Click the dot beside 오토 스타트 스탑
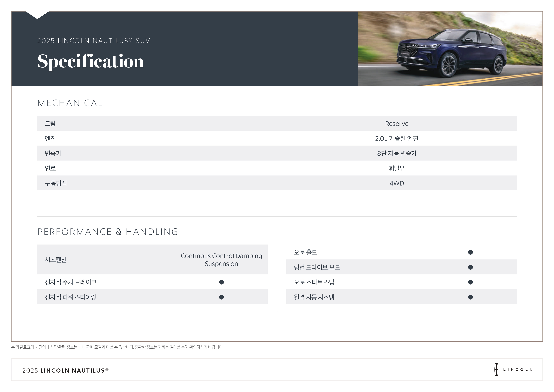Screen dimensions: 554x392 click(470, 282)
